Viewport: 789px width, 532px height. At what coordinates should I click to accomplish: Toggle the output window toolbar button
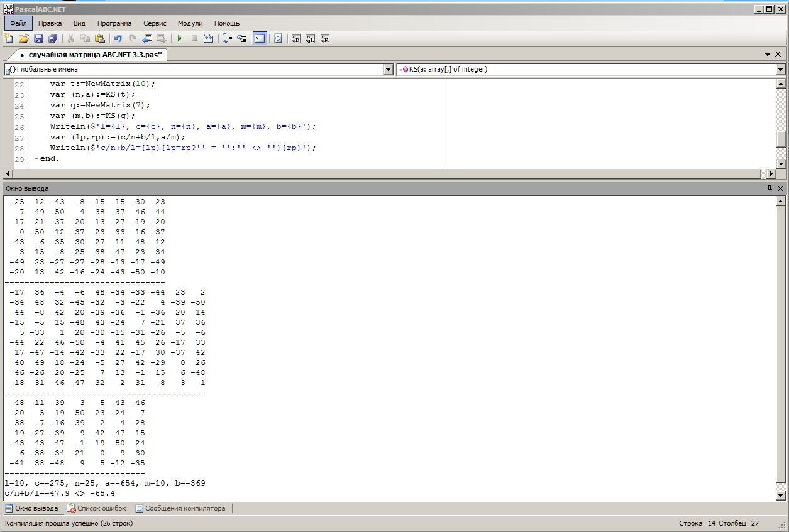pyautogui.click(x=260, y=39)
